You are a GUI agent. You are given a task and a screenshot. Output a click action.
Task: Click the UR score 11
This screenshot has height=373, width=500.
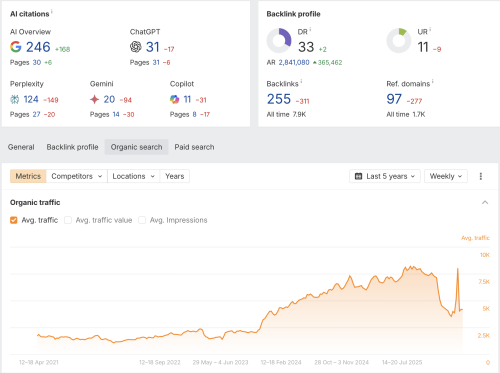423,47
